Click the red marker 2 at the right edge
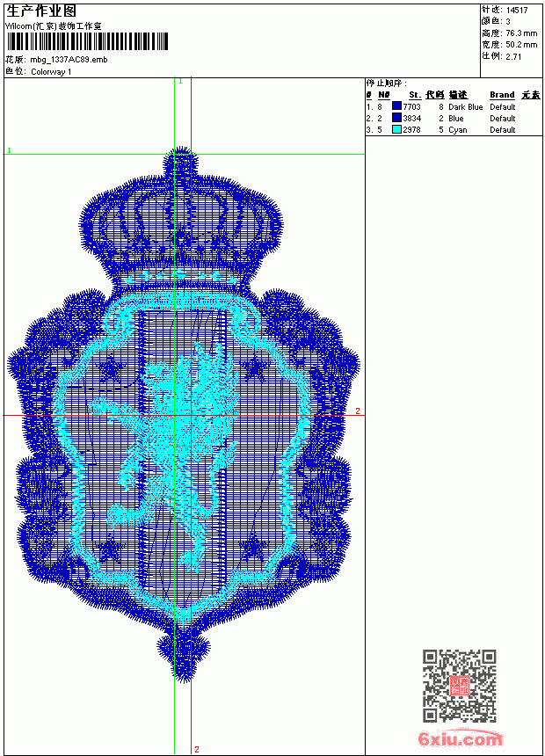The width and height of the screenshot is (545, 756). coord(358,411)
